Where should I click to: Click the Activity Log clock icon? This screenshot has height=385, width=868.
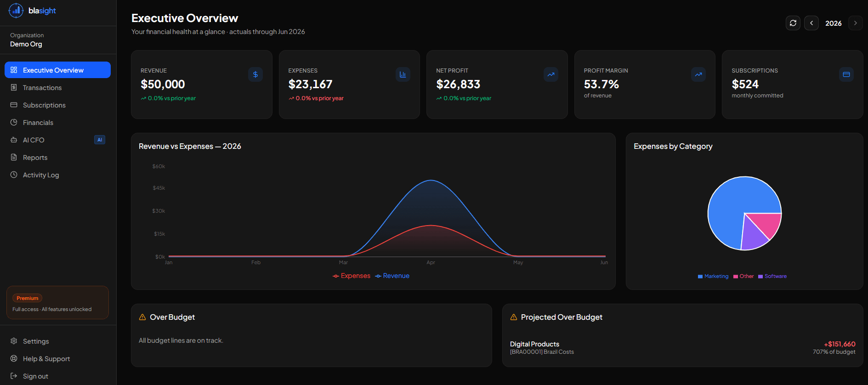coord(14,175)
